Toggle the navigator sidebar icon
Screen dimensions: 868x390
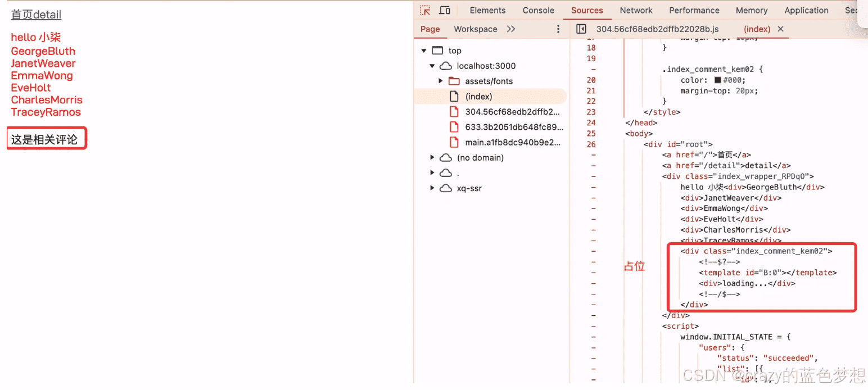pyautogui.click(x=581, y=29)
